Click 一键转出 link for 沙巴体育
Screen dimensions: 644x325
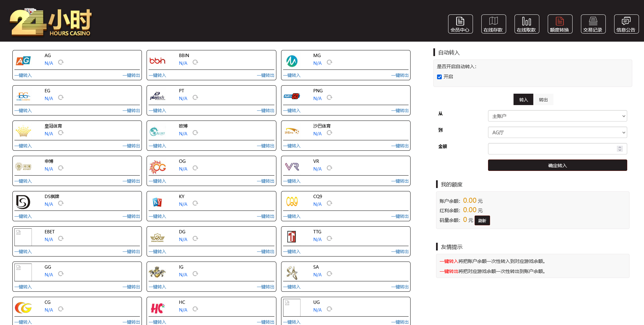click(400, 146)
